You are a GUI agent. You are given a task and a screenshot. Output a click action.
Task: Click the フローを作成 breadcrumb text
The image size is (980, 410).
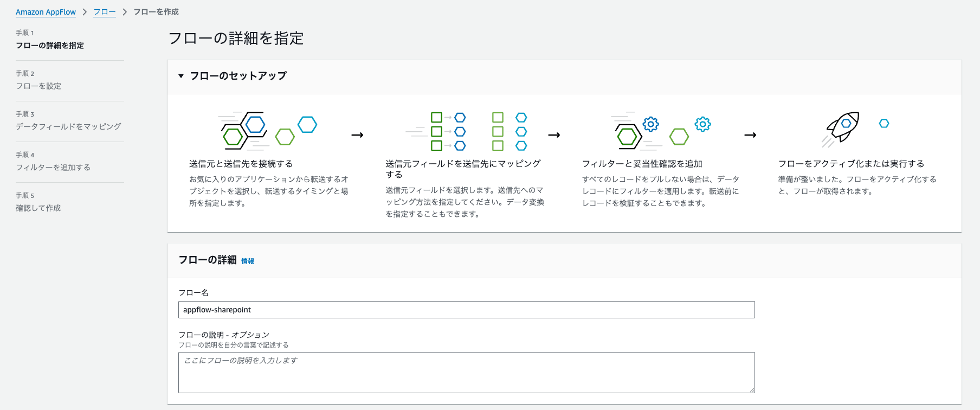pos(156,12)
